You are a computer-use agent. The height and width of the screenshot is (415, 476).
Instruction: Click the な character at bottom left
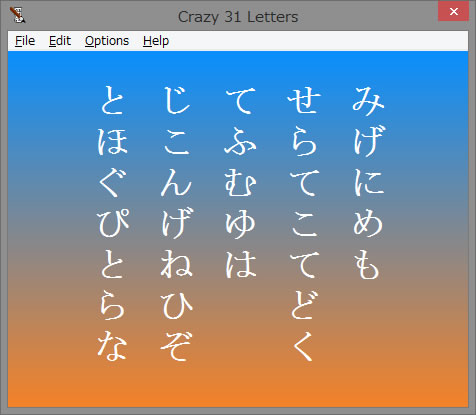pyautogui.click(x=112, y=346)
